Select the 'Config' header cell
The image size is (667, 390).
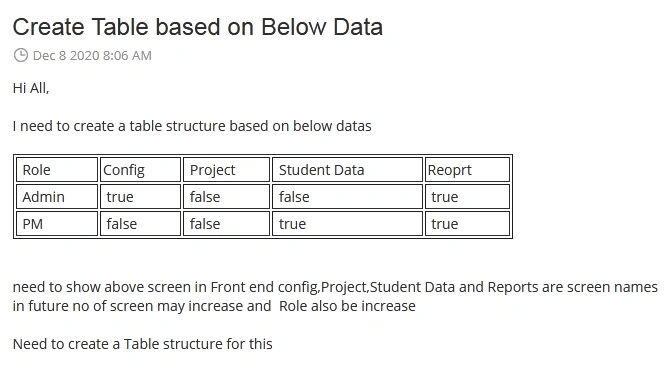click(x=140, y=170)
